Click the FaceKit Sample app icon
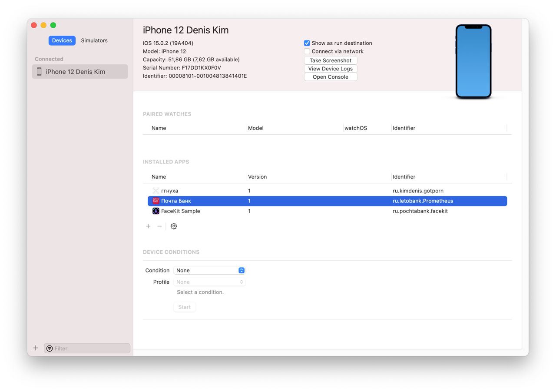 pos(156,211)
